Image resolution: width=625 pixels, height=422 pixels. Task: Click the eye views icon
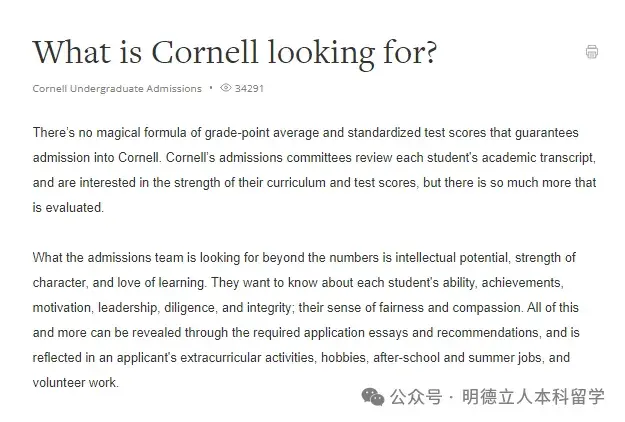pos(225,88)
